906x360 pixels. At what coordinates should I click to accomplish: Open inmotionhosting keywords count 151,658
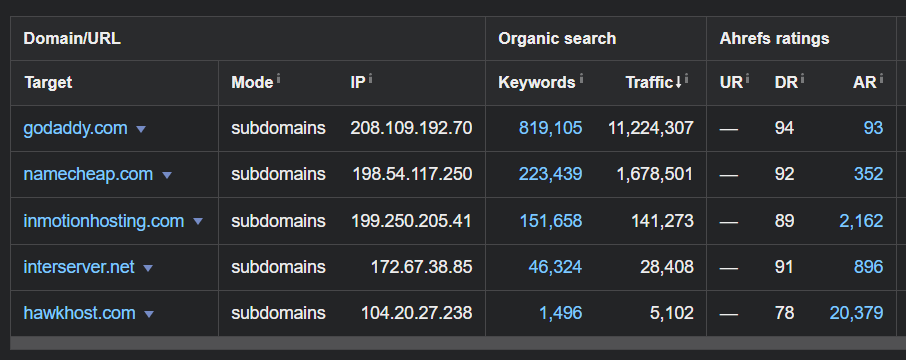[551, 221]
